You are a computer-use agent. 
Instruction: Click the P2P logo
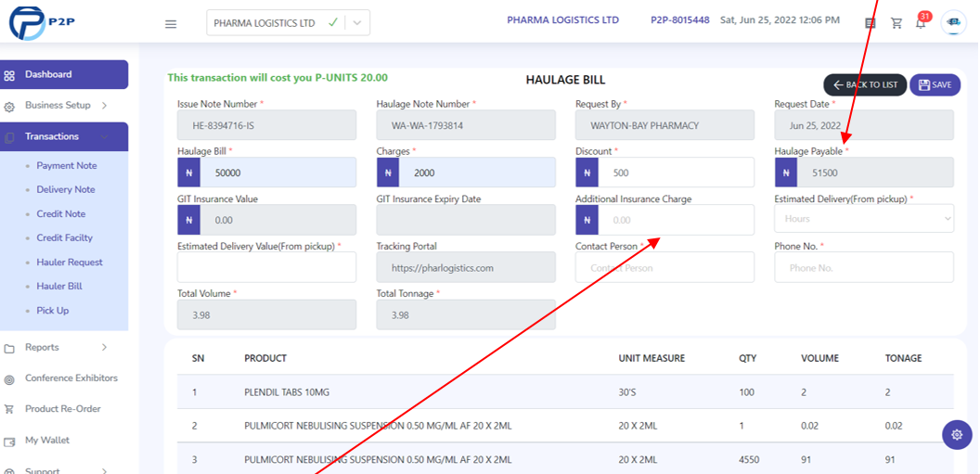42,22
